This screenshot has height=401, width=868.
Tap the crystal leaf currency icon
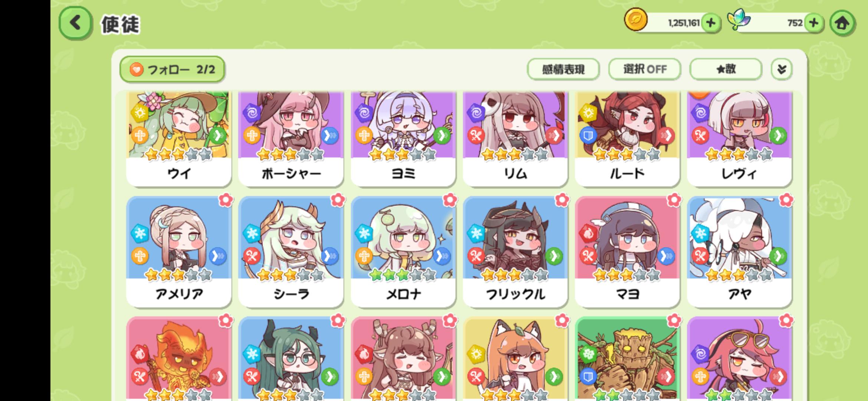(739, 20)
